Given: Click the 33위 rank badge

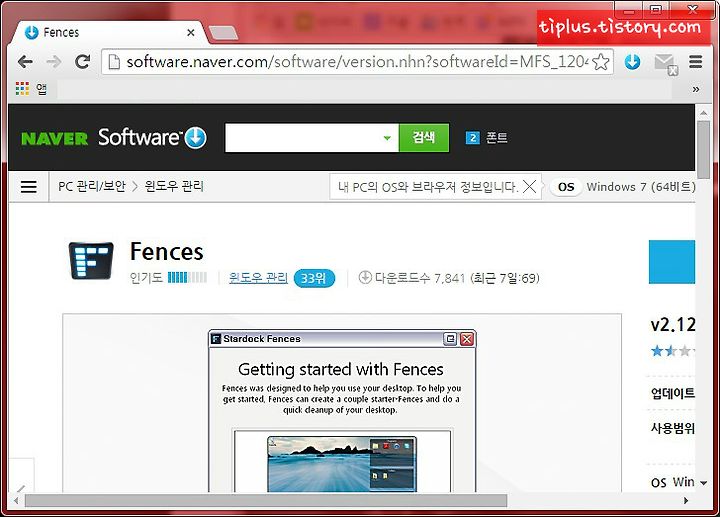Looking at the screenshot, I should [314, 278].
